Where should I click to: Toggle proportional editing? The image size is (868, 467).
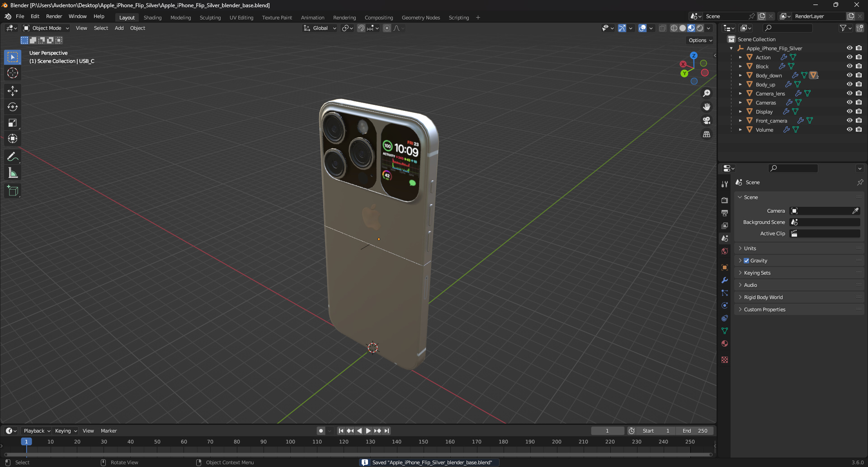click(387, 28)
